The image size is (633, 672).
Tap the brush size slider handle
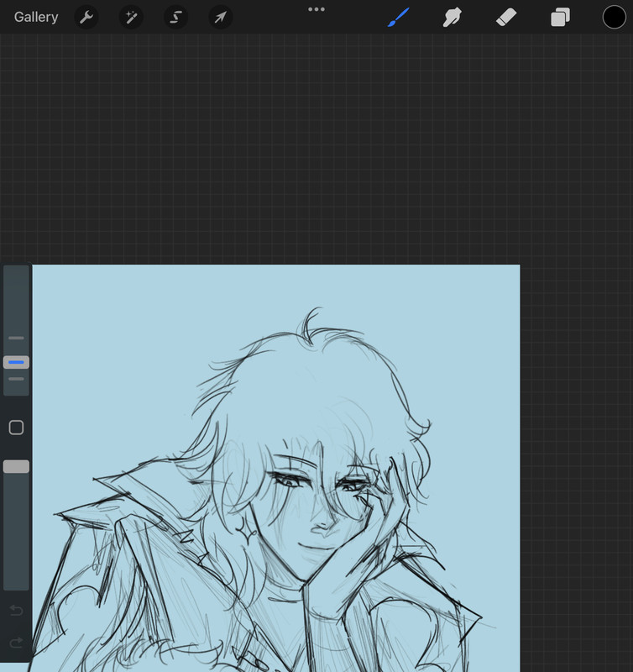[x=16, y=362]
